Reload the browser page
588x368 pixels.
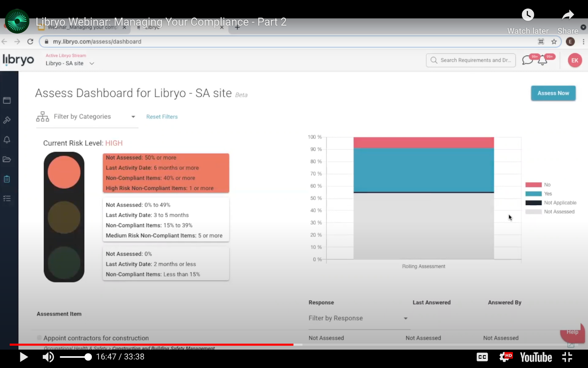31,42
